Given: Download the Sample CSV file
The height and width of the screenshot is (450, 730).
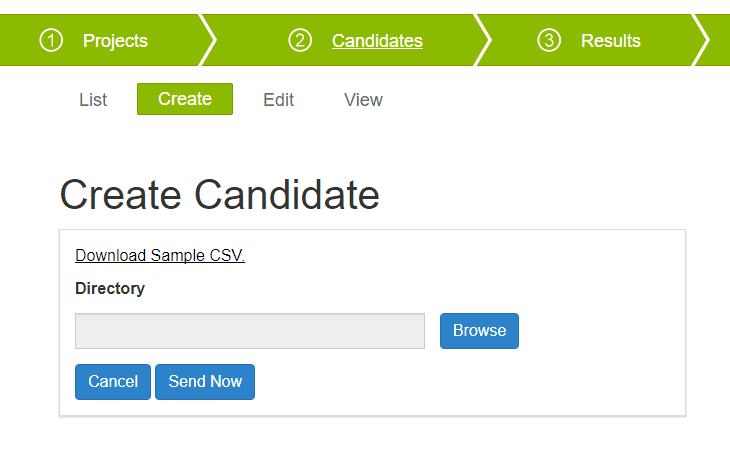Looking at the screenshot, I should 160,256.
